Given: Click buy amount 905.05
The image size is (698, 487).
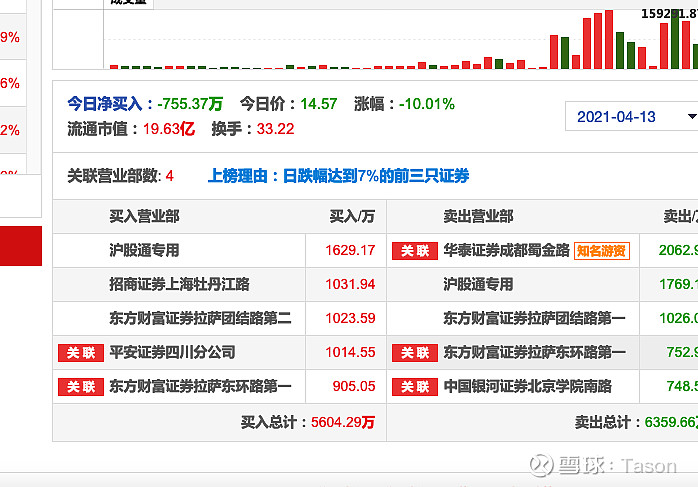Looking at the screenshot, I should [354, 386].
